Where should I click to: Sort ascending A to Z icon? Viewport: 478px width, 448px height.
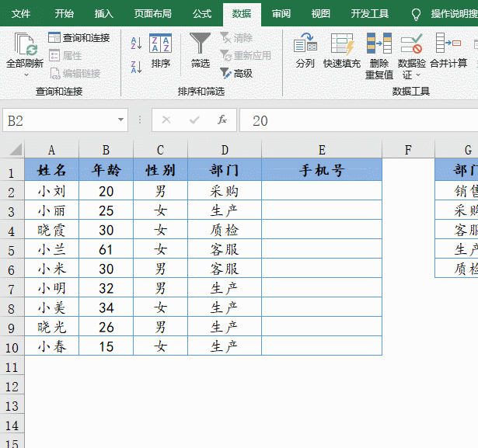[136, 43]
